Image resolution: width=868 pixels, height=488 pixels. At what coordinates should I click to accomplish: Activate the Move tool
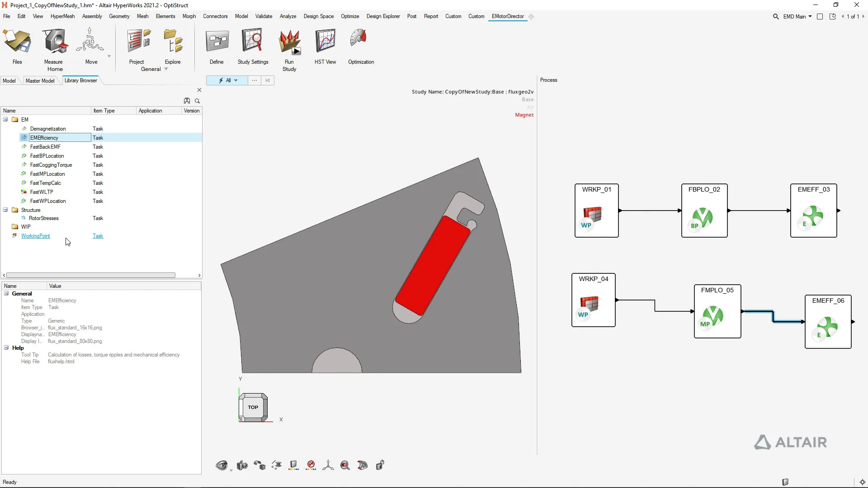coord(90,47)
